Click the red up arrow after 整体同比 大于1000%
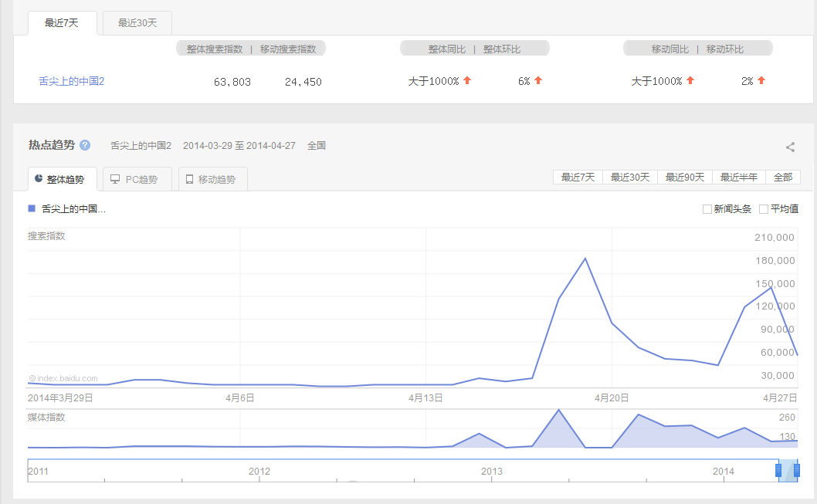The width and height of the screenshot is (817, 504). tap(467, 80)
